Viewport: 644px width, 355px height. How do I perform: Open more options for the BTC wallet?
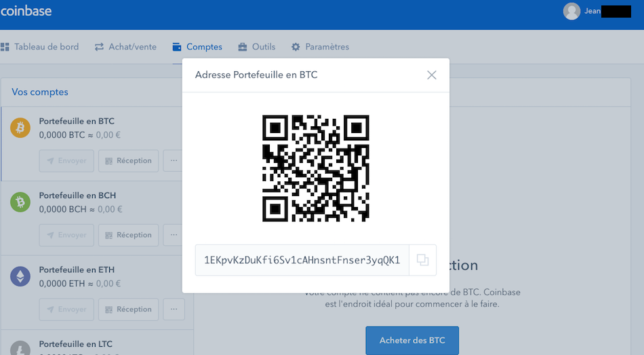click(174, 161)
